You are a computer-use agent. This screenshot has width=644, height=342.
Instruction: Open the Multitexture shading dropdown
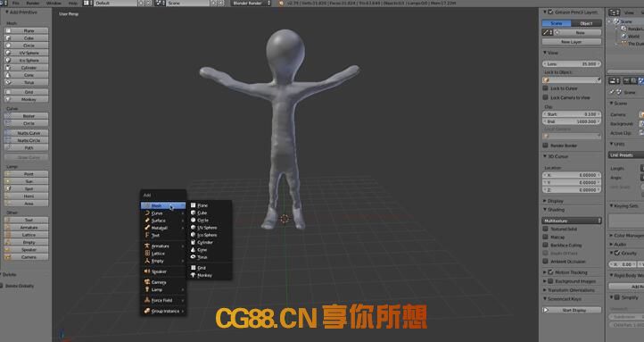pyautogui.click(x=572, y=221)
